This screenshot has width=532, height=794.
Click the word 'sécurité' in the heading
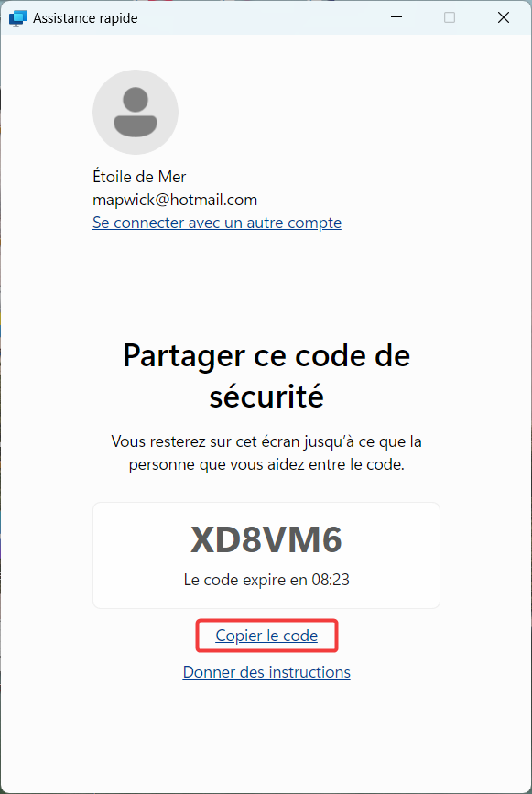266,396
